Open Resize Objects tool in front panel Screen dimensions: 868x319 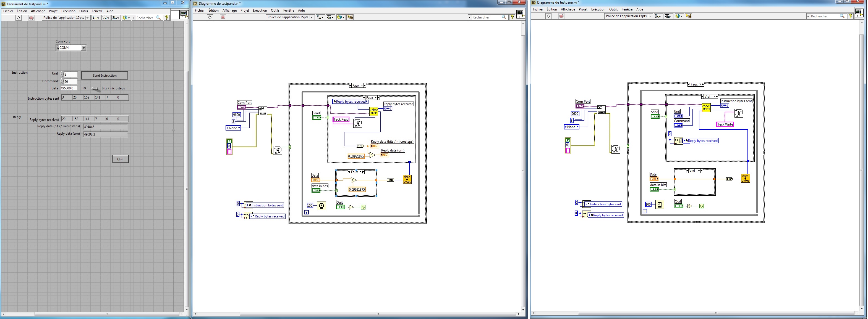click(x=116, y=18)
